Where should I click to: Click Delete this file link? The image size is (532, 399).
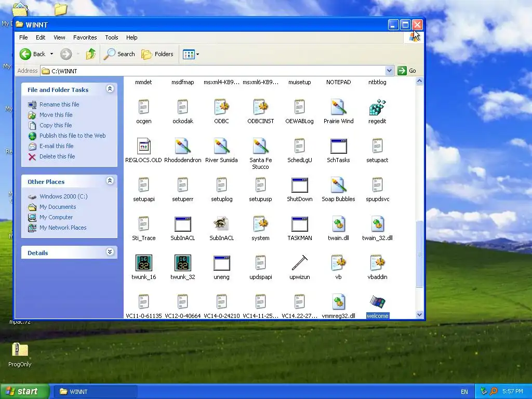click(x=57, y=156)
